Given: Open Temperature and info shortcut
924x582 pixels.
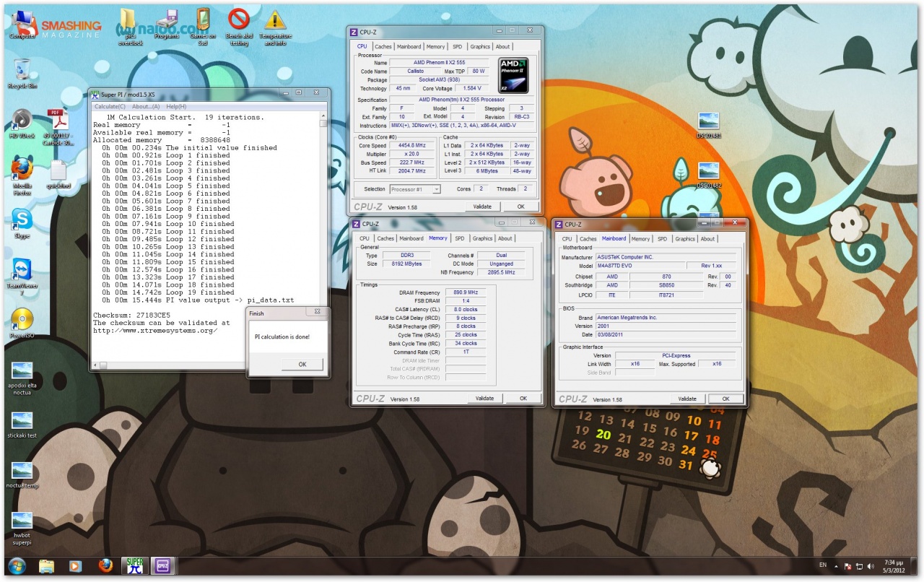Looking at the screenshot, I should [x=275, y=27].
